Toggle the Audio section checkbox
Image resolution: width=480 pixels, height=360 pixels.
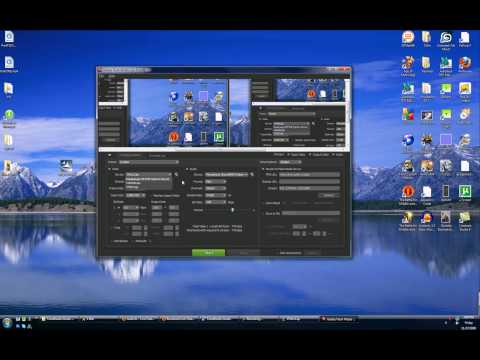[187, 169]
